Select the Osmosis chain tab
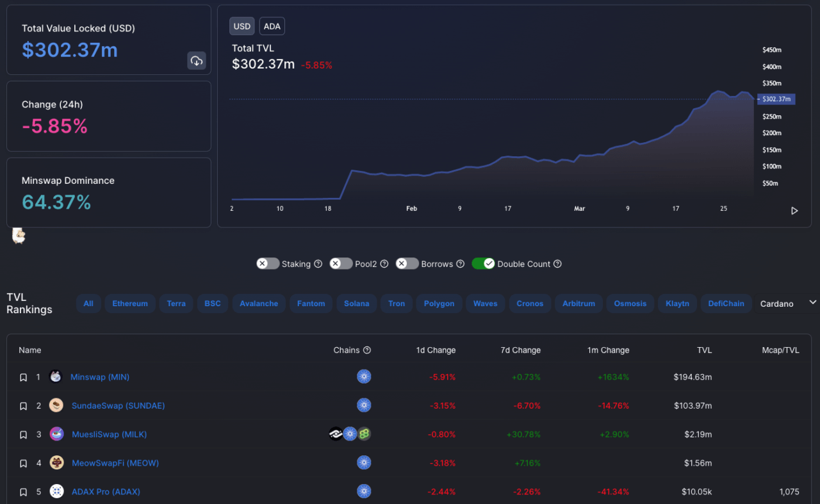Viewport: 820px width, 504px height. coord(630,304)
